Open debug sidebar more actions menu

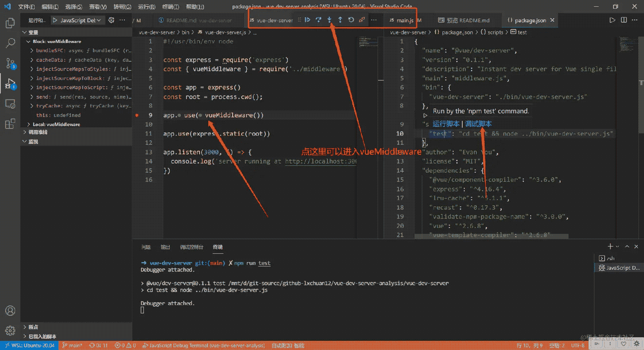click(122, 20)
